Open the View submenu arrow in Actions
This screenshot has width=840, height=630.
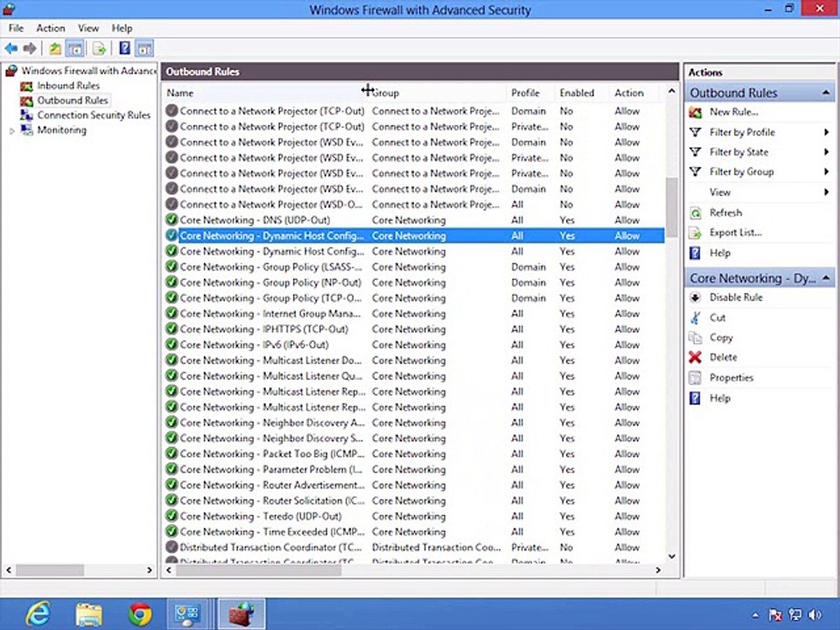point(827,192)
